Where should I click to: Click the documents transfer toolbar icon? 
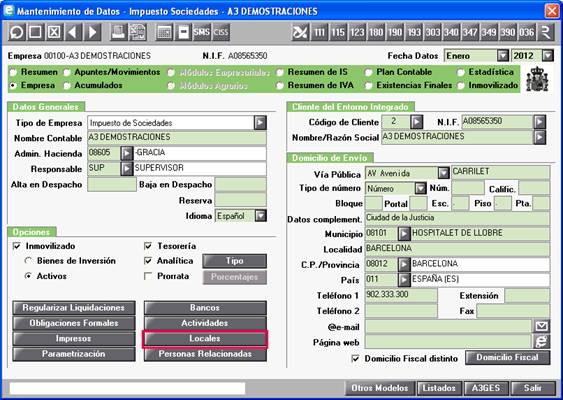[138, 33]
